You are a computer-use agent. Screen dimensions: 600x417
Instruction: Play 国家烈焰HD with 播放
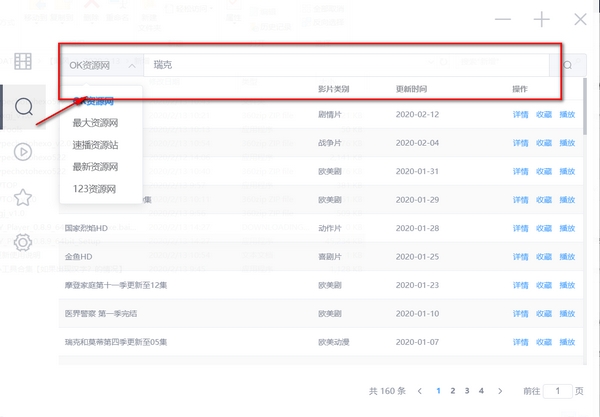(x=567, y=228)
